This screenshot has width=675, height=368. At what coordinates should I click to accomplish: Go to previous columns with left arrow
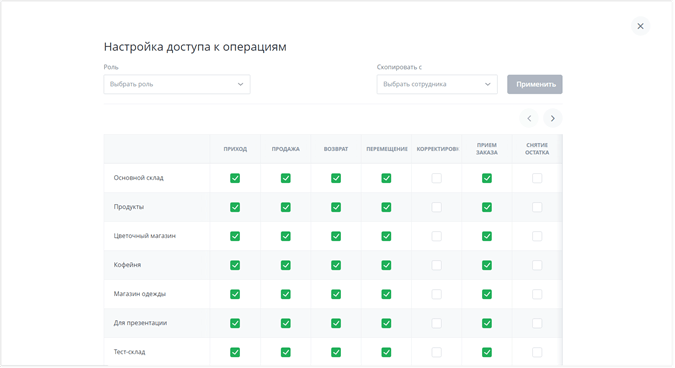click(529, 118)
